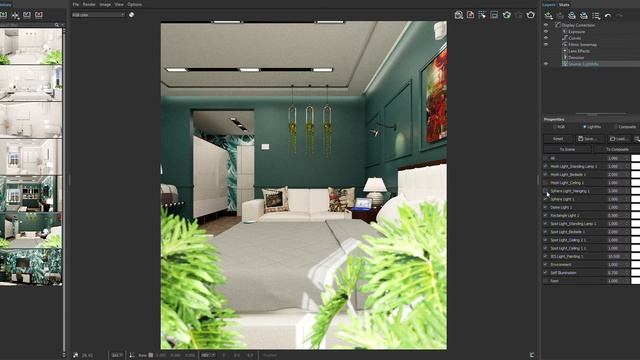This screenshot has height=360, width=640.
Task: Click the teapot render icon
Action: 531,15
